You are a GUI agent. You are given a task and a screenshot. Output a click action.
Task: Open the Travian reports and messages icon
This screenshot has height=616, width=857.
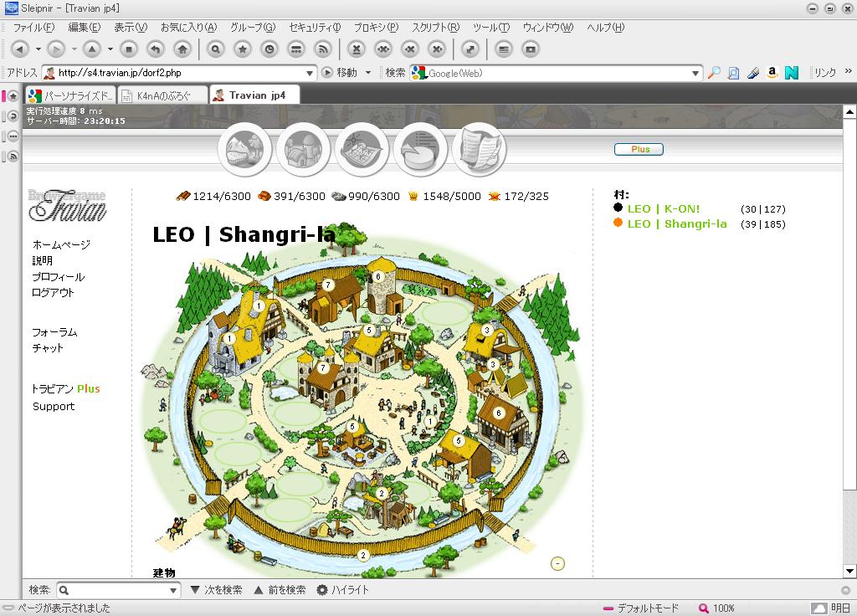click(480, 149)
